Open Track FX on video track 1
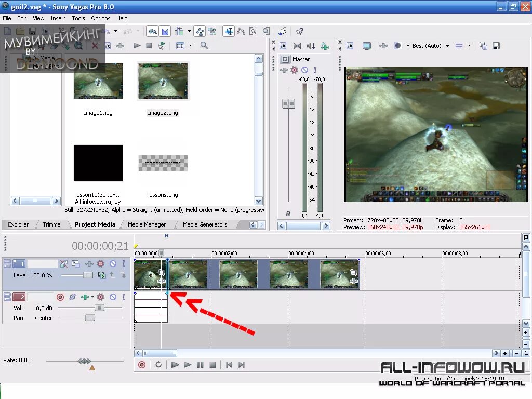 [x=89, y=263]
